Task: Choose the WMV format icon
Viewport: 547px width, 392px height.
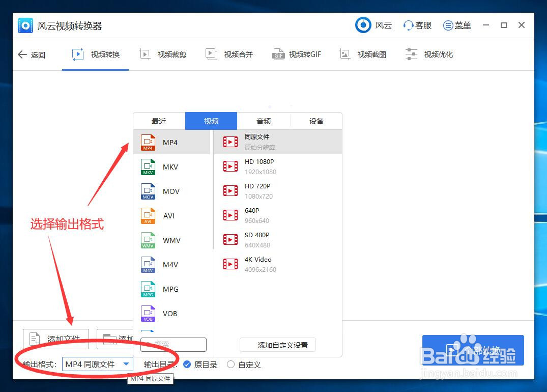Action: pos(148,240)
